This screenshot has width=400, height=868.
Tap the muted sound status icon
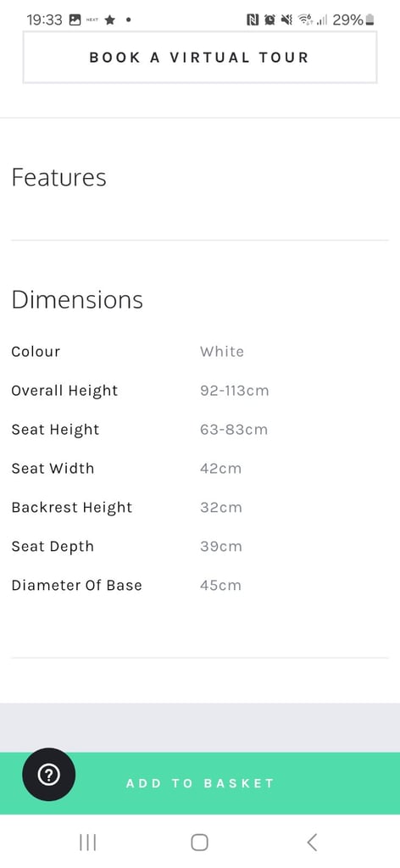point(286,20)
